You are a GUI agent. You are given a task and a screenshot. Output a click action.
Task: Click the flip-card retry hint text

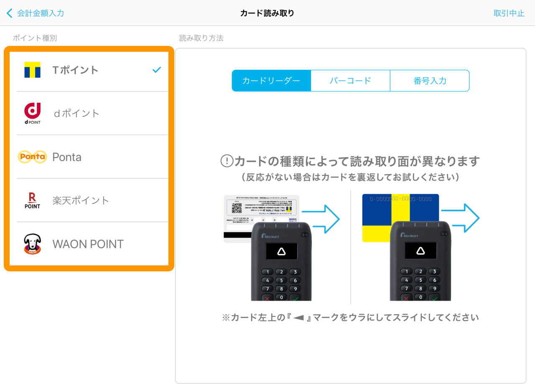point(350,177)
